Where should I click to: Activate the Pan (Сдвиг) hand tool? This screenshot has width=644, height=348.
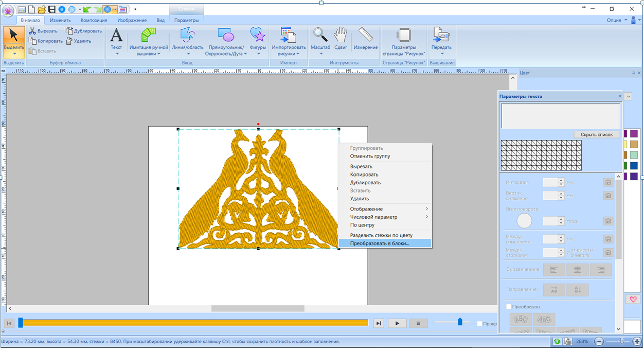(x=341, y=35)
